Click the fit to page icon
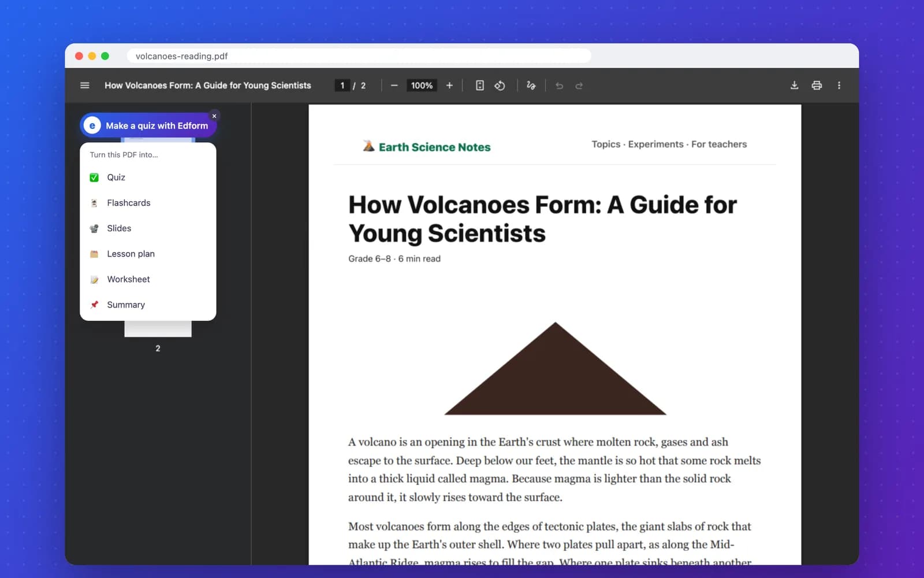The image size is (924, 578). click(x=479, y=86)
